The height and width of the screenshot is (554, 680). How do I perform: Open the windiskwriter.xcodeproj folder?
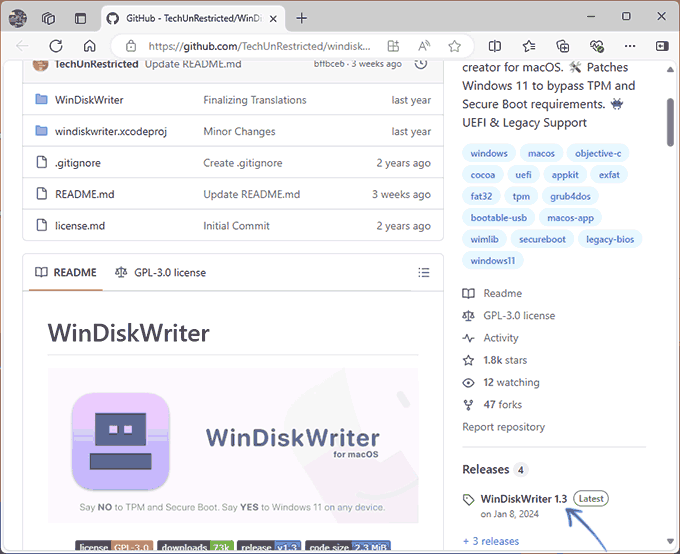(114, 131)
